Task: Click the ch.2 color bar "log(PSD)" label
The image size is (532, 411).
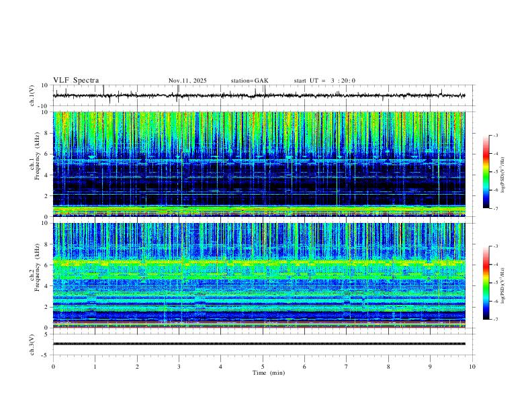Action: coord(502,286)
